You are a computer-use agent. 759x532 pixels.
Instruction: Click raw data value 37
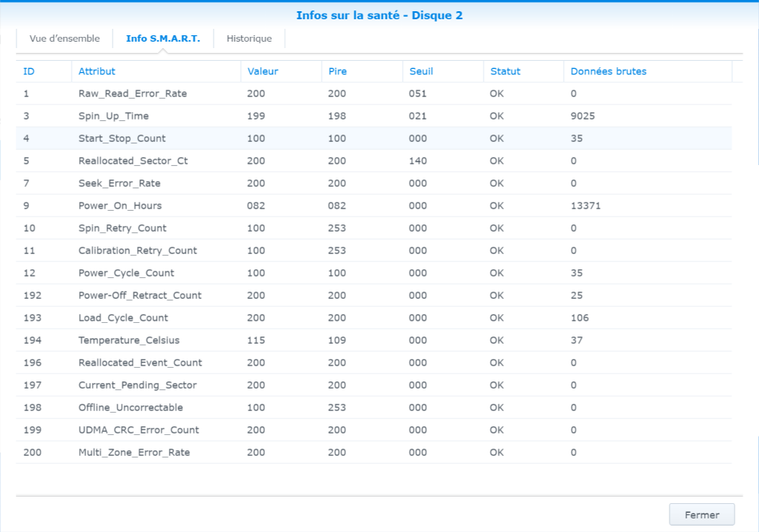coord(576,341)
